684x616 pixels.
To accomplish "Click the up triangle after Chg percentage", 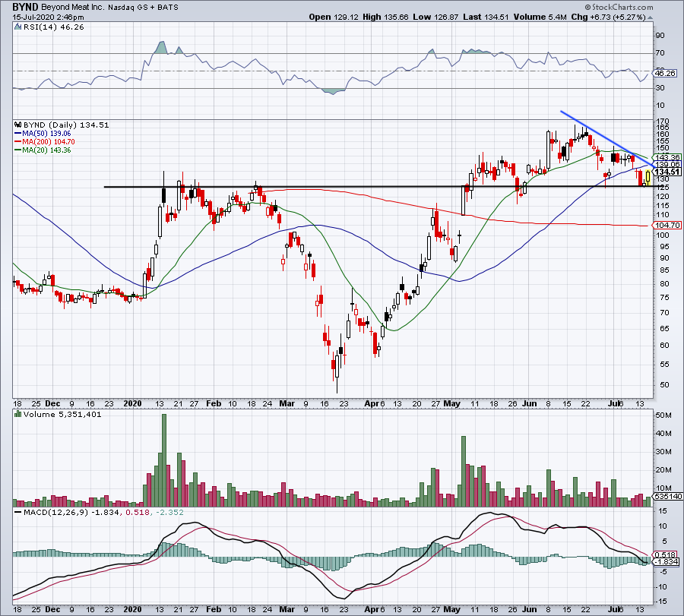I will (650, 17).
